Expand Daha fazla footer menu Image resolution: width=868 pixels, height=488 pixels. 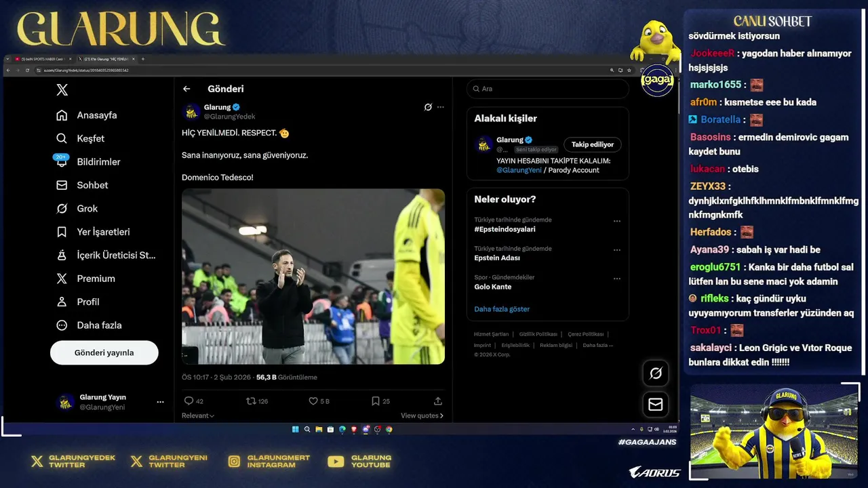tap(597, 345)
